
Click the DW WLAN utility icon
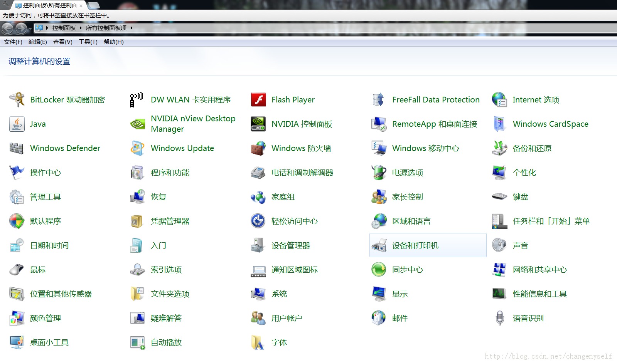[x=137, y=100]
